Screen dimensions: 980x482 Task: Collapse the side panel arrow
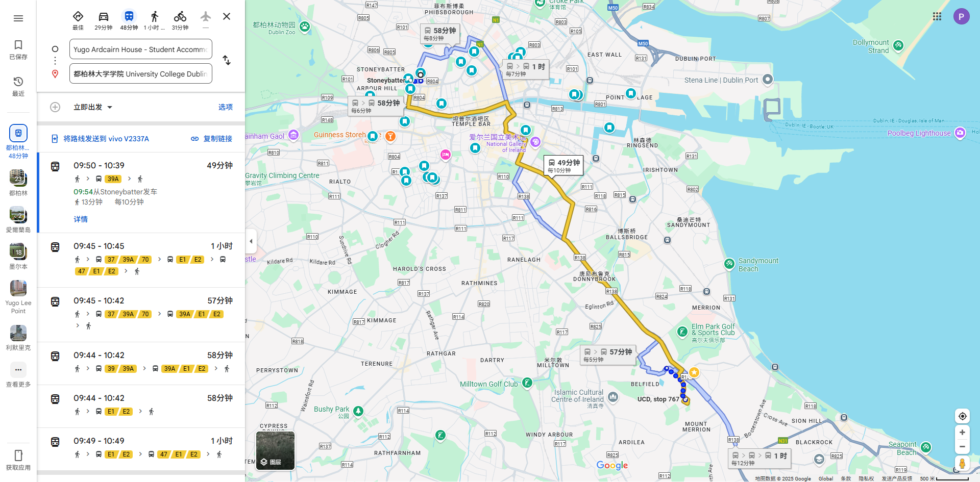(251, 241)
